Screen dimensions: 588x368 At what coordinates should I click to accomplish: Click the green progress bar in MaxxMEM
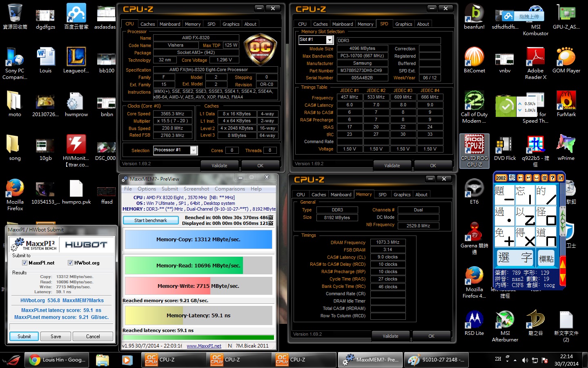click(x=198, y=338)
